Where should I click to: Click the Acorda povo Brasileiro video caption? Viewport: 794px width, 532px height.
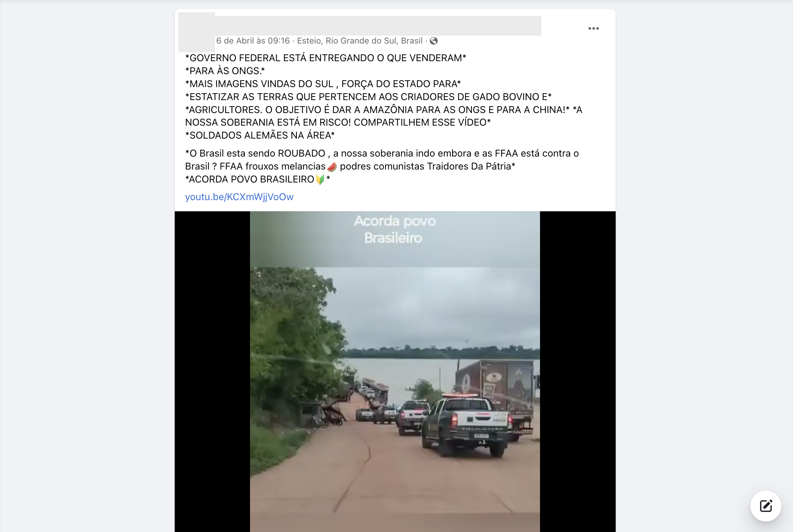(x=394, y=229)
